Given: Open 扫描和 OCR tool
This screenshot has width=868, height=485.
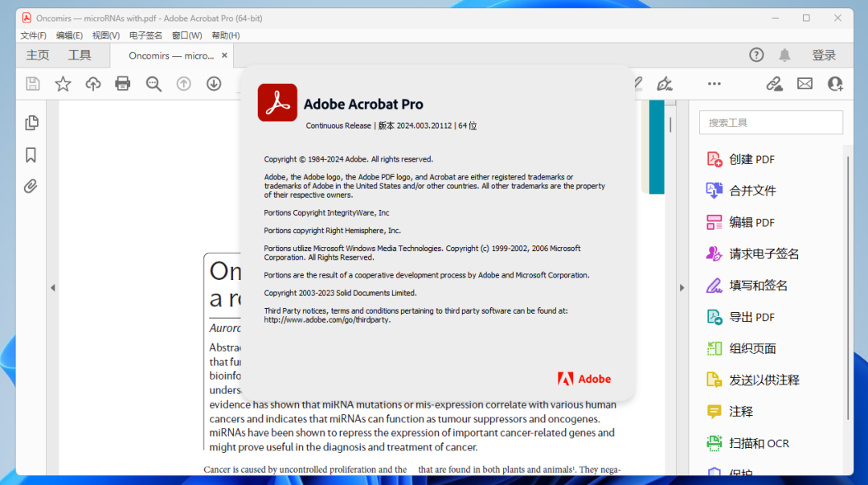Looking at the screenshot, I should pos(748,443).
